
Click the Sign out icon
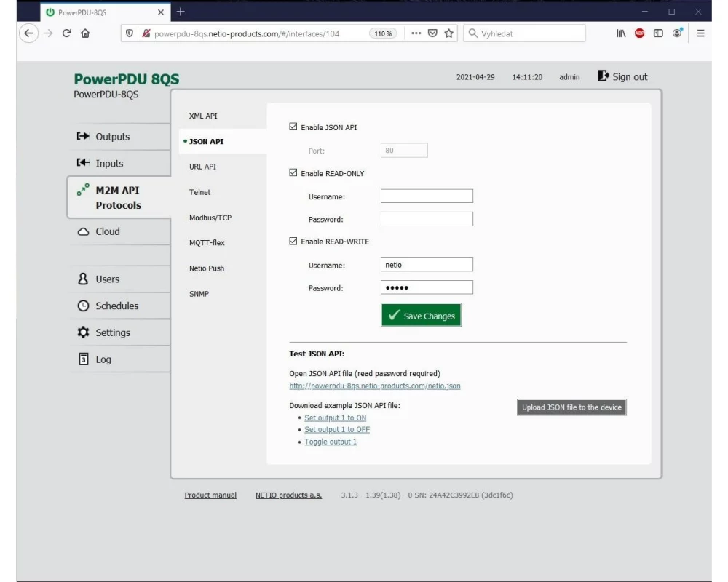[603, 76]
